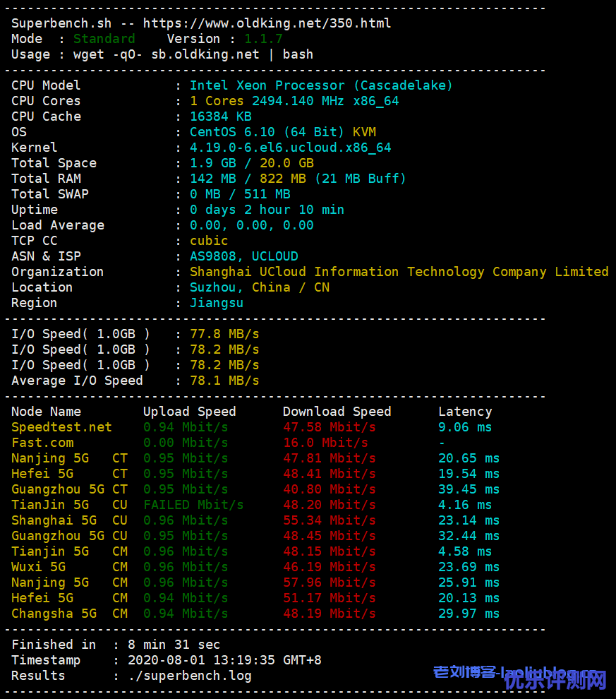Click the Download Speed column header

click(337, 412)
